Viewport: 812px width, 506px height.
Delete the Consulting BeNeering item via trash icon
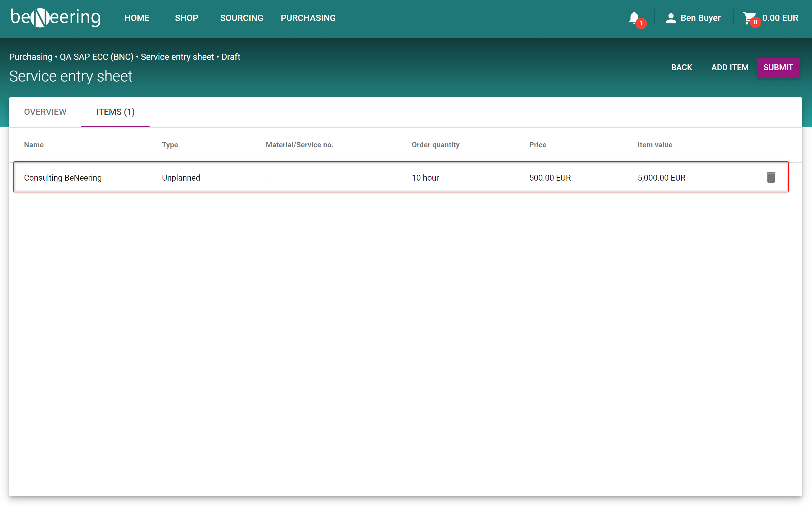point(771,177)
